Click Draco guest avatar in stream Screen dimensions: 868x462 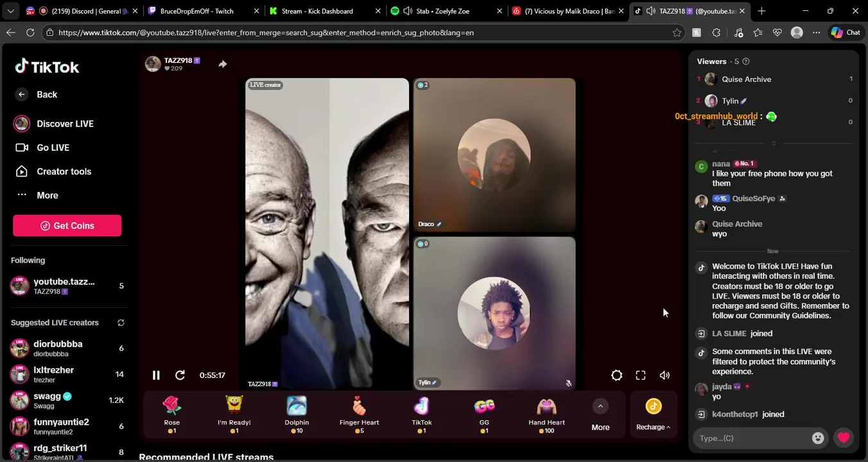494,155
